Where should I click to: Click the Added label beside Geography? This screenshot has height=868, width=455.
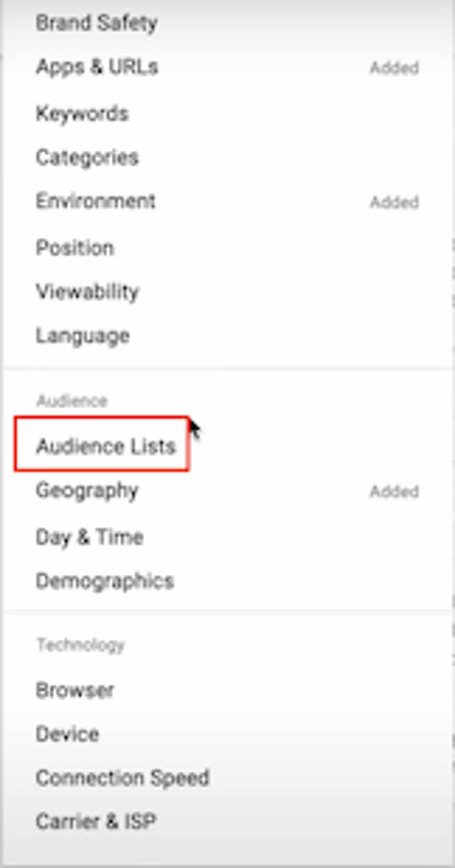[395, 491]
